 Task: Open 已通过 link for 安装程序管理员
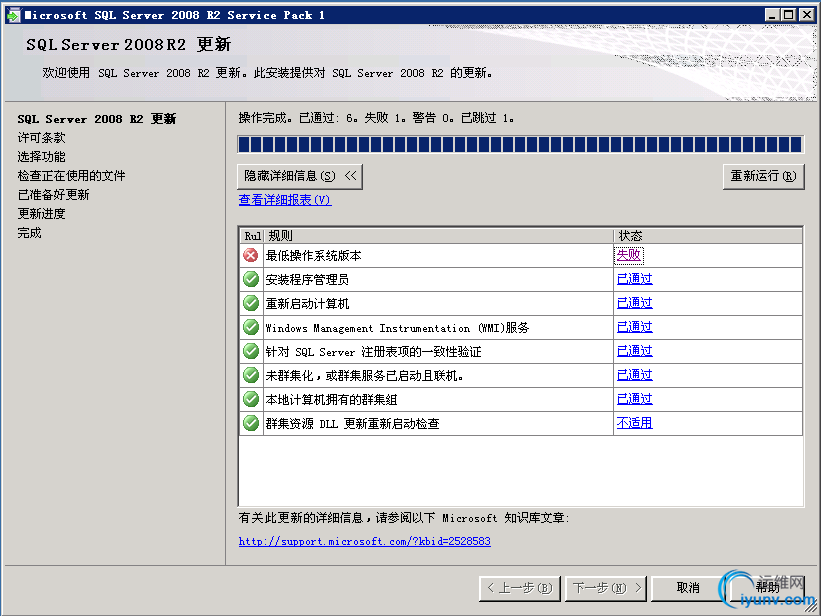[635, 279]
